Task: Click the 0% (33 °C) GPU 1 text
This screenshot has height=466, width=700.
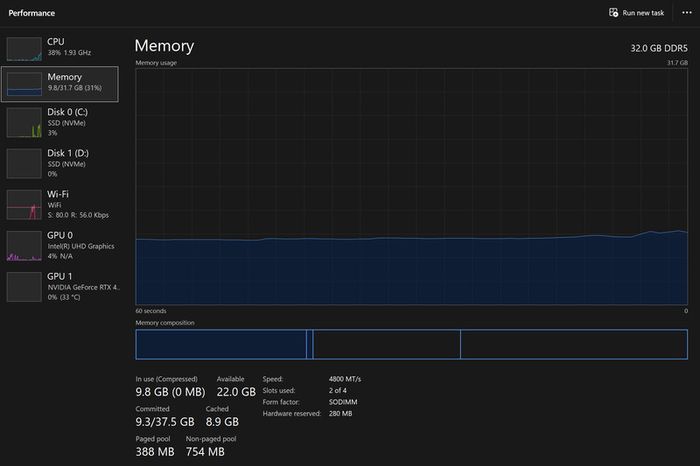Action: tap(64, 297)
